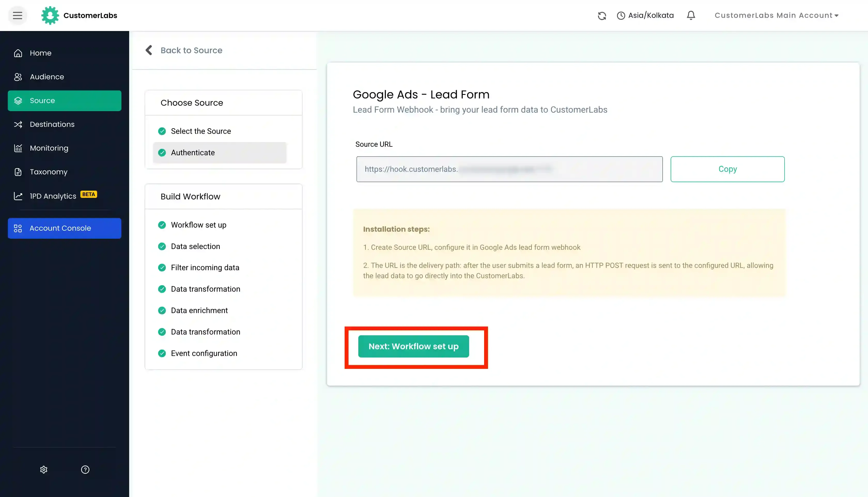Click 'Google Ads - Lead Form' title

421,95
